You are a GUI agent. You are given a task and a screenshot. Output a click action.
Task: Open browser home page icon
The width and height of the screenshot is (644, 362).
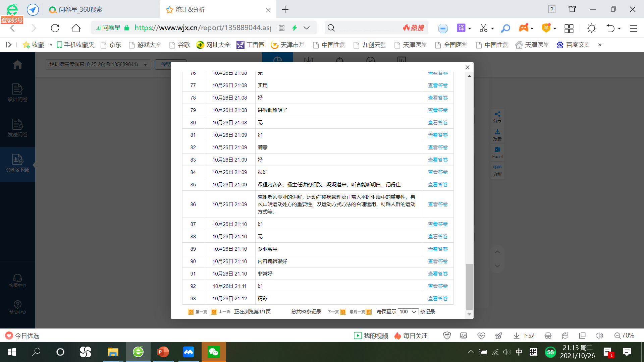76,28
